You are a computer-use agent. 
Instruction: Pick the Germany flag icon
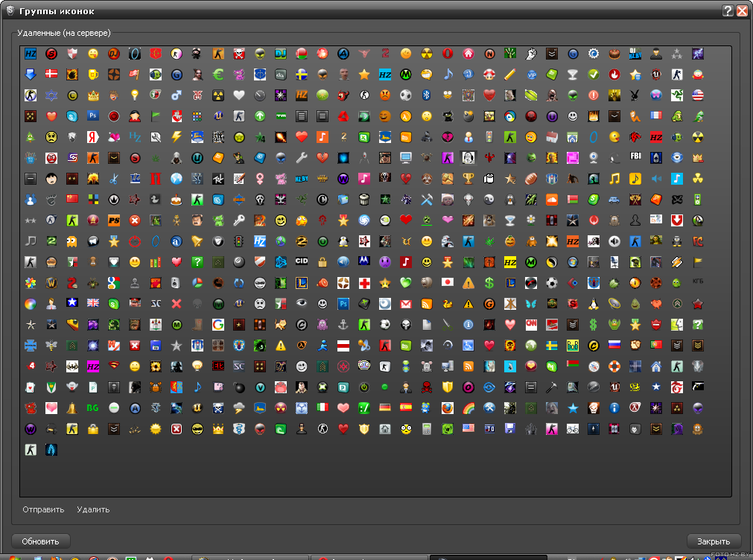[384, 407]
